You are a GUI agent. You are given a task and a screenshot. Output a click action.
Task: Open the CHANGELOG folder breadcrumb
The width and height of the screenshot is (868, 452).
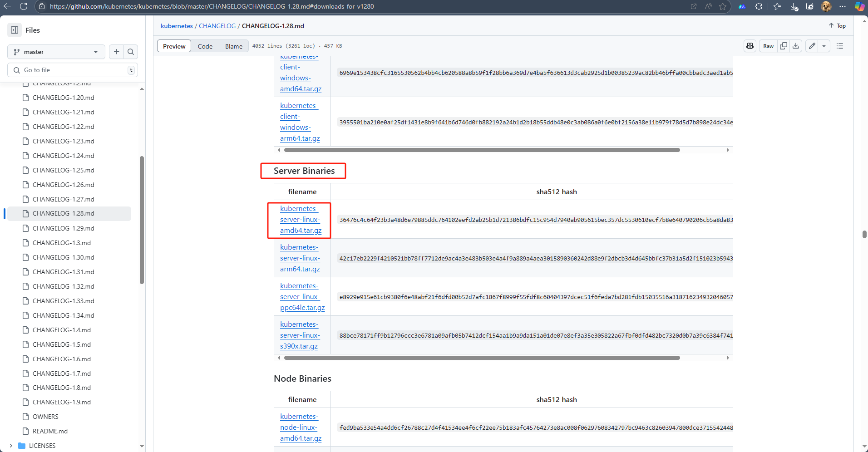[x=217, y=26]
